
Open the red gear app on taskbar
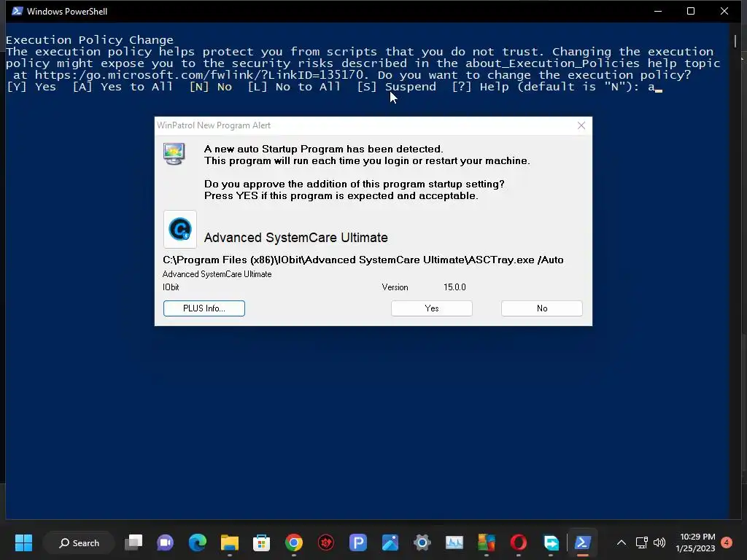click(326, 542)
